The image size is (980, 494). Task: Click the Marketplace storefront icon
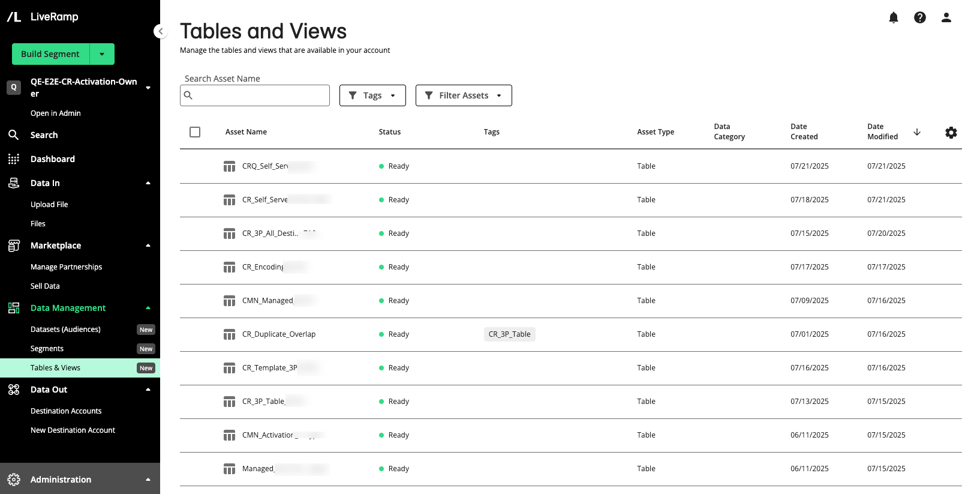click(14, 245)
